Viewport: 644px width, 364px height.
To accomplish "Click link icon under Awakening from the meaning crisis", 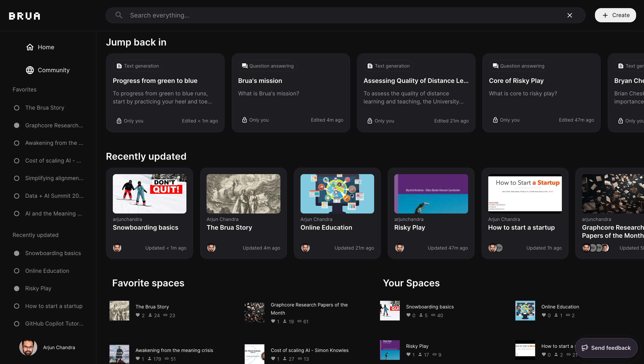I will point(166,359).
